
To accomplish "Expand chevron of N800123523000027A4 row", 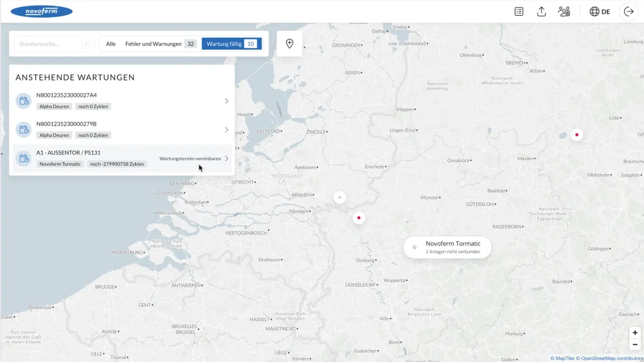I will [x=226, y=101].
